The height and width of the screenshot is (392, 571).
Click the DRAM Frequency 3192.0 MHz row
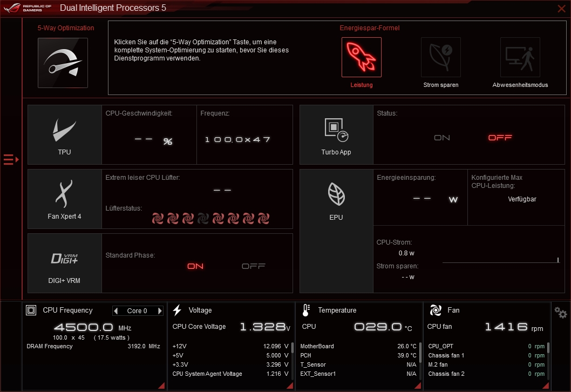pyautogui.click(x=93, y=346)
